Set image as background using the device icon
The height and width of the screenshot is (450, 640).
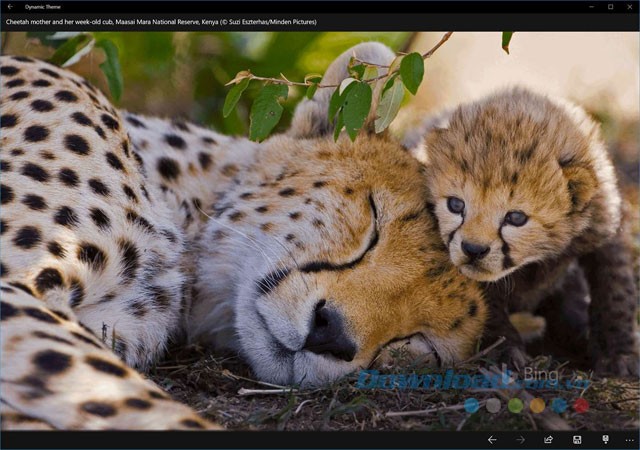click(x=605, y=439)
